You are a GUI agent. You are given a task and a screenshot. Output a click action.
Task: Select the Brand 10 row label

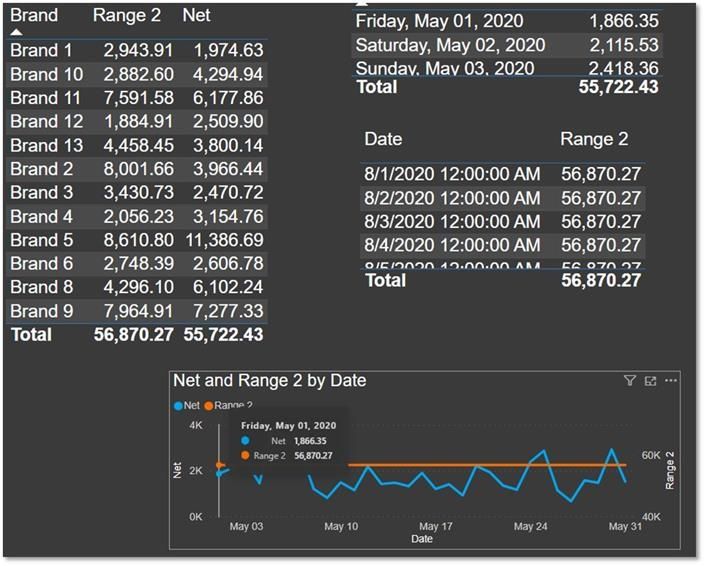47,74
